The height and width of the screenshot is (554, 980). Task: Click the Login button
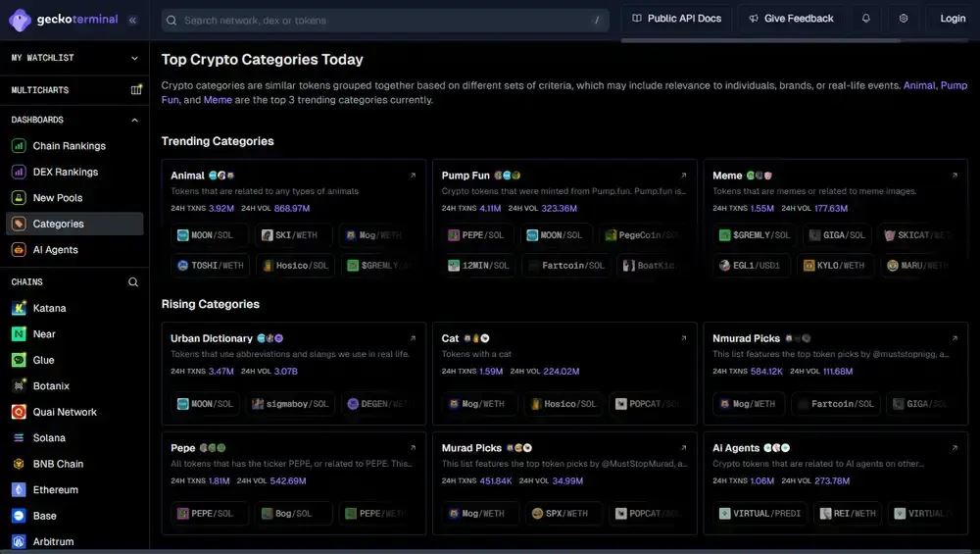tap(953, 18)
